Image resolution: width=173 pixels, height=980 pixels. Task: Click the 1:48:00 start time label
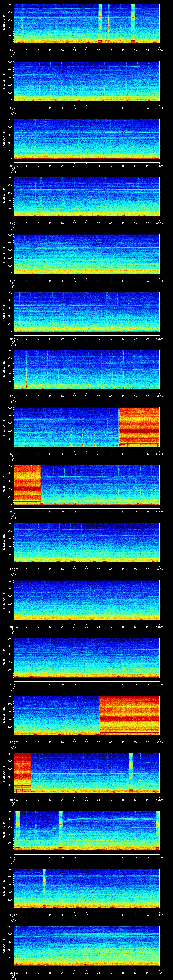pos(14,281)
